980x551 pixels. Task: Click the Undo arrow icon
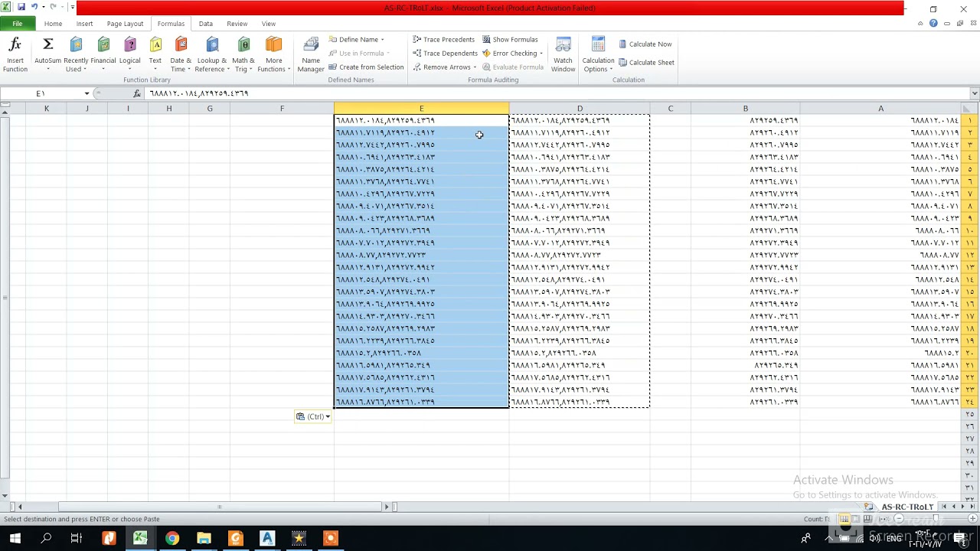34,7
